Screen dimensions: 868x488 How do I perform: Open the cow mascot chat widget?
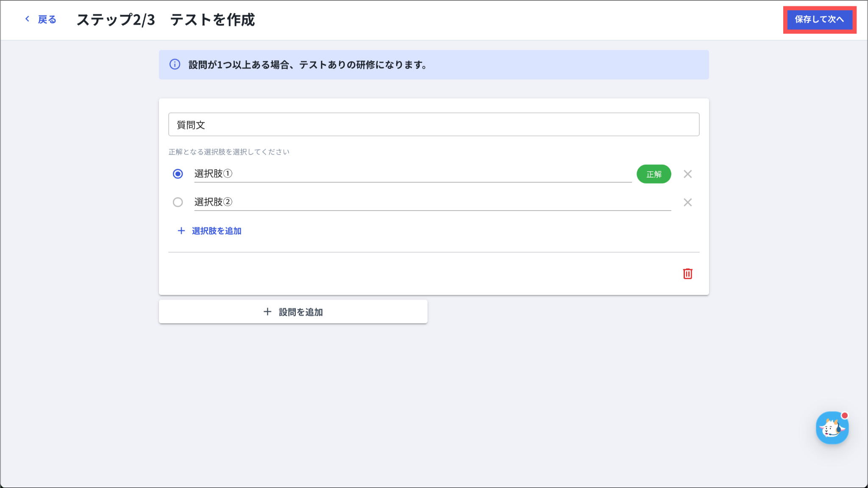832,428
